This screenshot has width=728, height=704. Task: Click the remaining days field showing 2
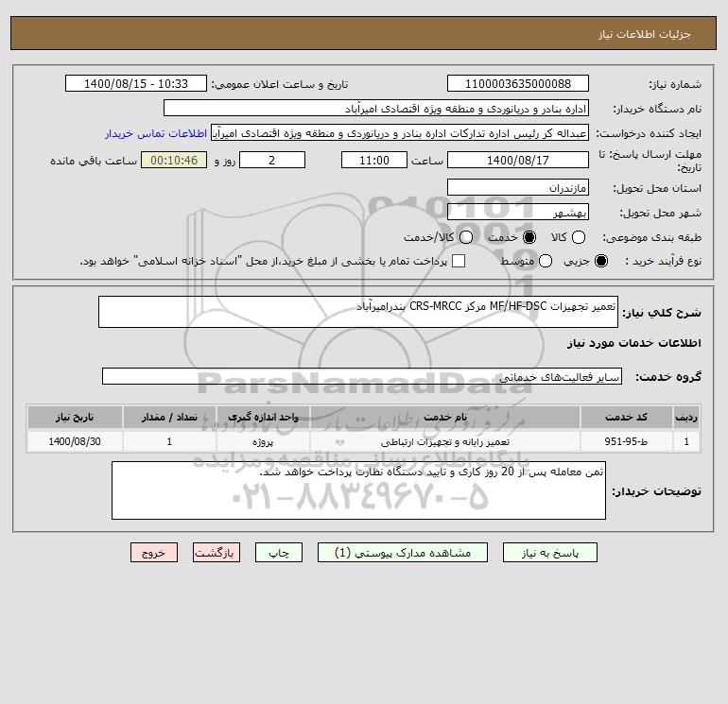pyautogui.click(x=272, y=160)
